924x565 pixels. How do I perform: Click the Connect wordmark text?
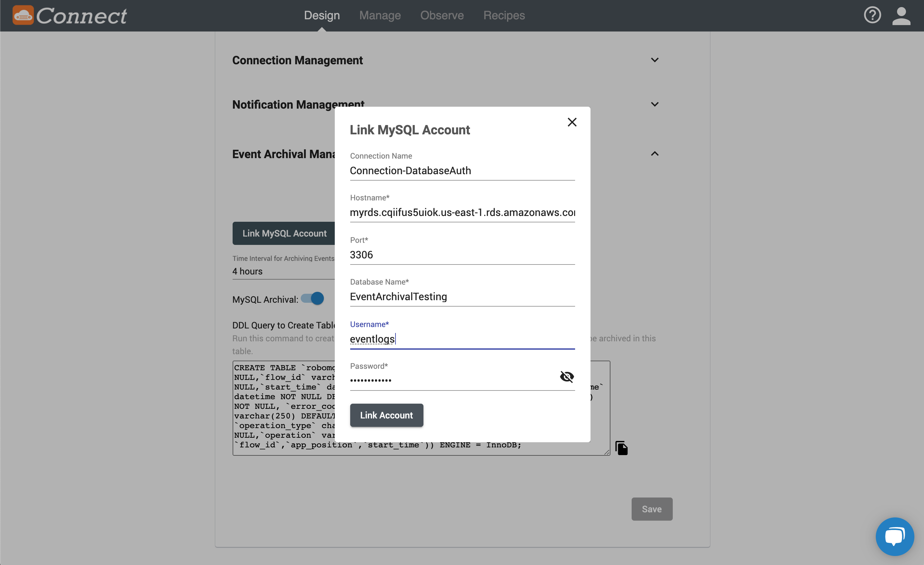[x=81, y=16]
